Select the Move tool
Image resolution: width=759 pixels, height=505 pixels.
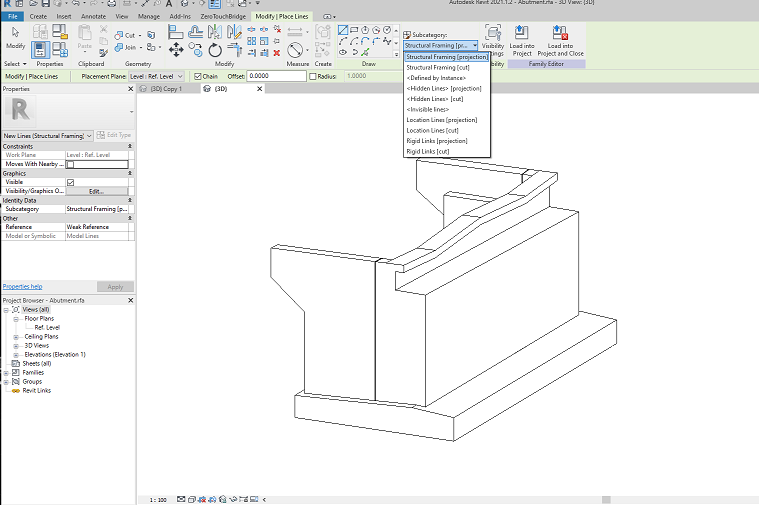tap(176, 49)
